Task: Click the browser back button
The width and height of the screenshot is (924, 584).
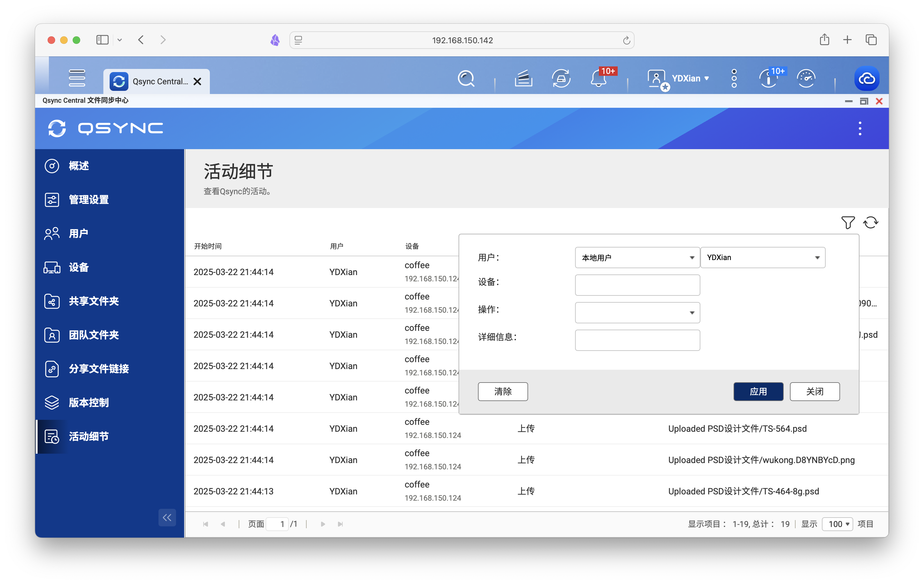Action: tap(141, 40)
